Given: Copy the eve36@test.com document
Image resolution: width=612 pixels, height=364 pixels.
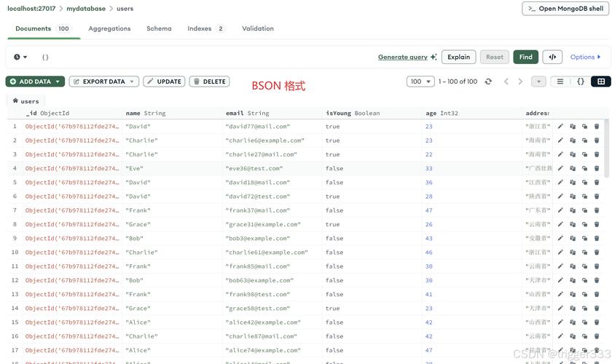Looking at the screenshot, I should (x=573, y=169).
